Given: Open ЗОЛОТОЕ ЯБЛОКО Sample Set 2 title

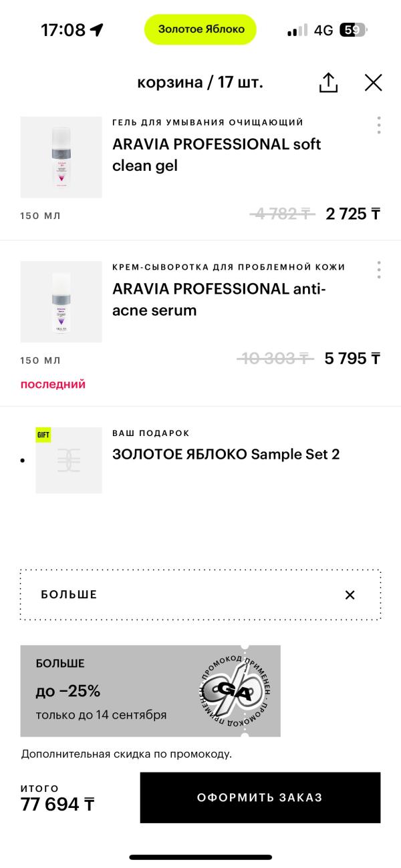Looking at the screenshot, I should pos(226,454).
